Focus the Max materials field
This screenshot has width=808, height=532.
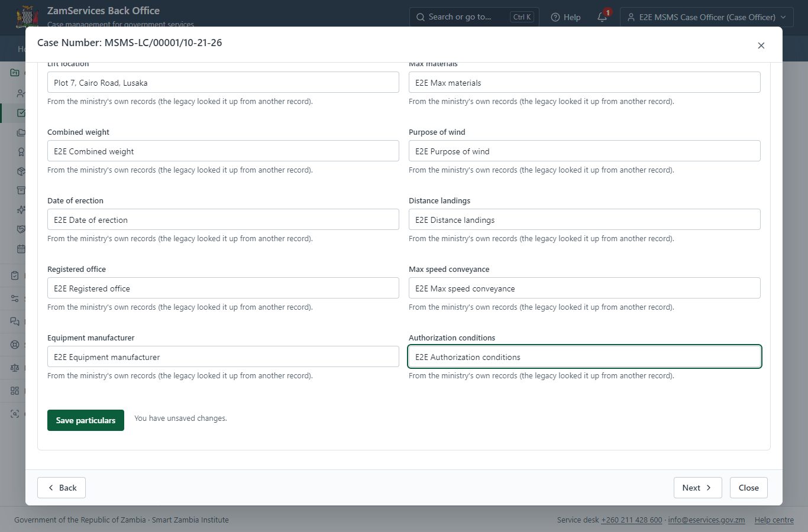(x=584, y=82)
